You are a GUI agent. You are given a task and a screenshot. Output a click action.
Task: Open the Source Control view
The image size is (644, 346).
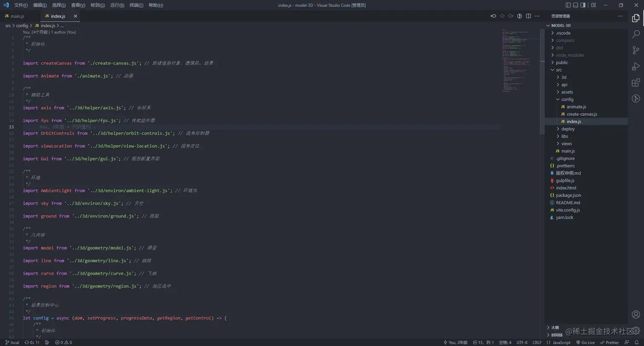(x=635, y=50)
